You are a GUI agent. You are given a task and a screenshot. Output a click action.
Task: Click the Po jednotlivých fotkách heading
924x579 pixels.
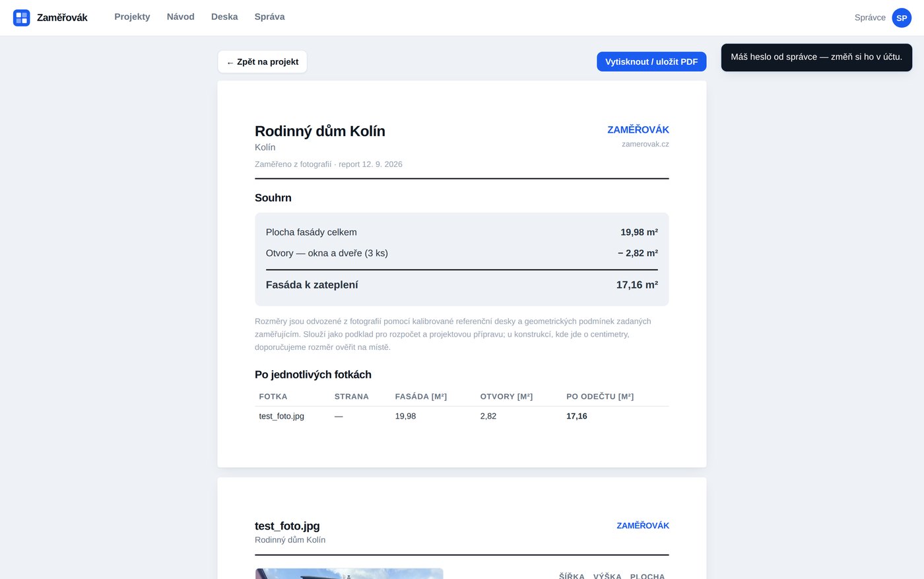[x=313, y=375]
